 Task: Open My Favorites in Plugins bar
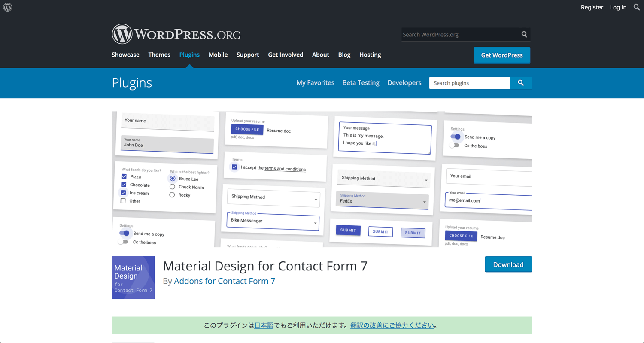(315, 83)
